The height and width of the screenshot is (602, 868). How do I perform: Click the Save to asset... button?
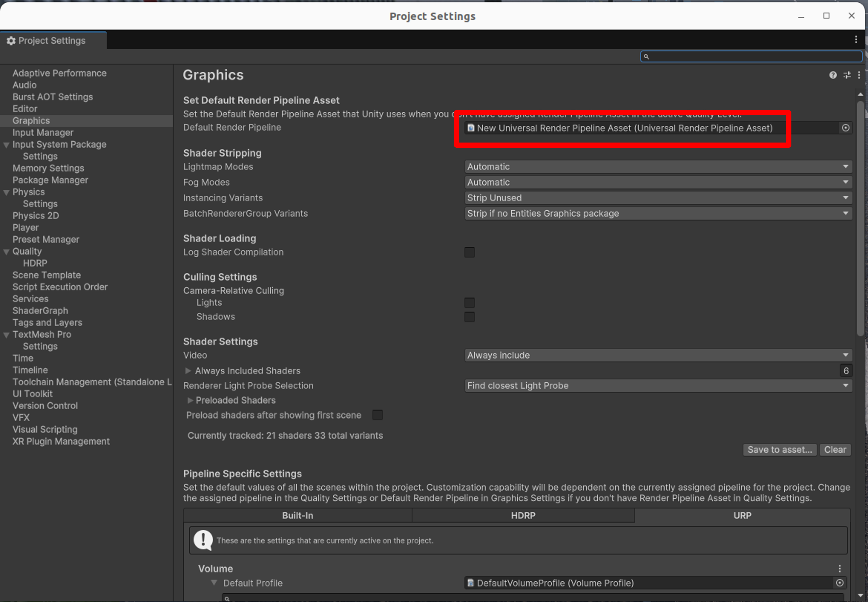[780, 449]
